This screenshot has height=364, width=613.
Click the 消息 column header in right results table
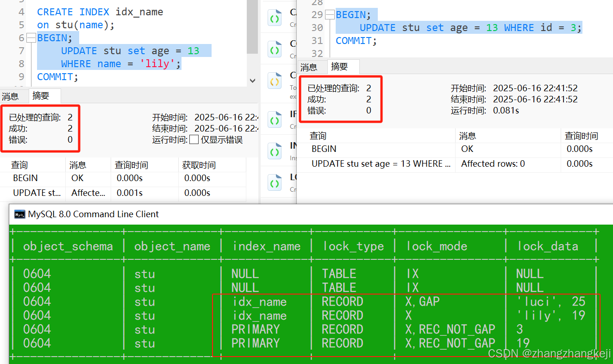(468, 136)
